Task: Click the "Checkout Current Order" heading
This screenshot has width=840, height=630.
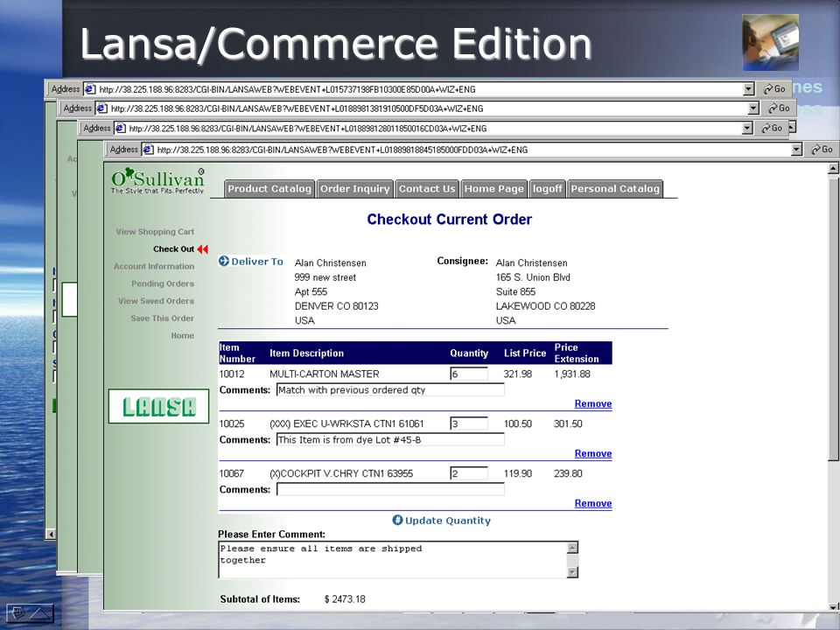Action: click(x=449, y=219)
